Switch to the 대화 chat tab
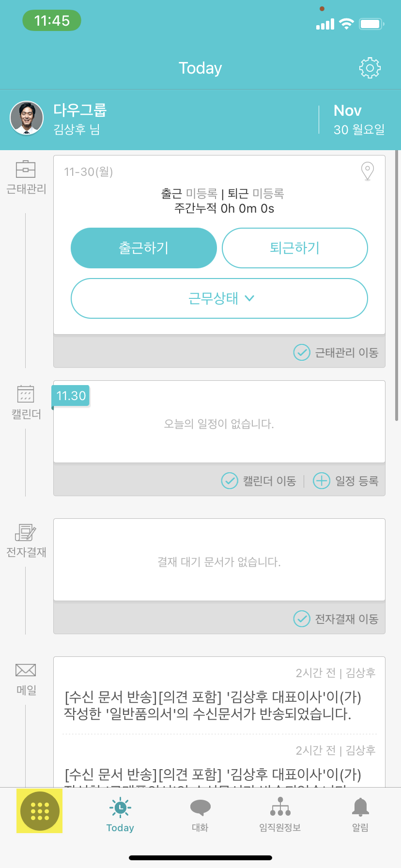This screenshot has width=401, height=868. tap(200, 813)
